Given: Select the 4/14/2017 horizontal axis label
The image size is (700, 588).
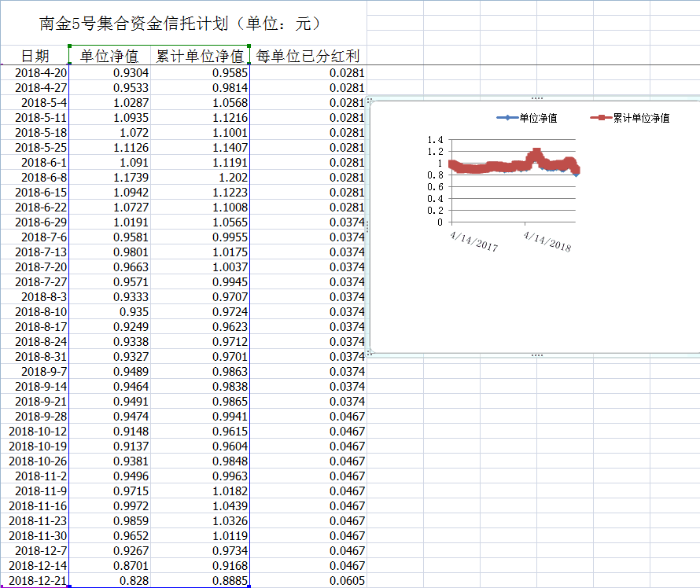Looking at the screenshot, I should pyautogui.click(x=474, y=242).
